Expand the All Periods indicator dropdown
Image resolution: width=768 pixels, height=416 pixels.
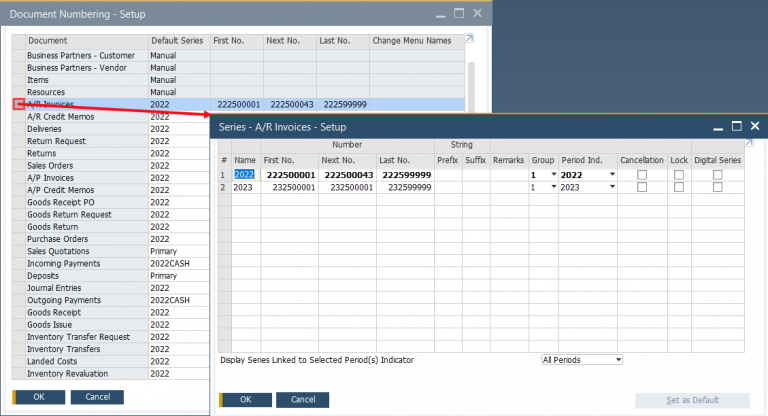pyautogui.click(x=618, y=359)
